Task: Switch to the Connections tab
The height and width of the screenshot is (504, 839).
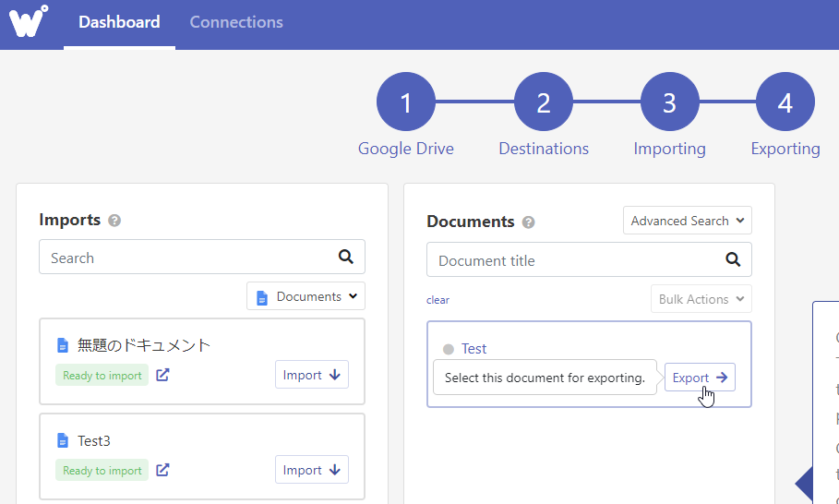Action: [x=236, y=22]
